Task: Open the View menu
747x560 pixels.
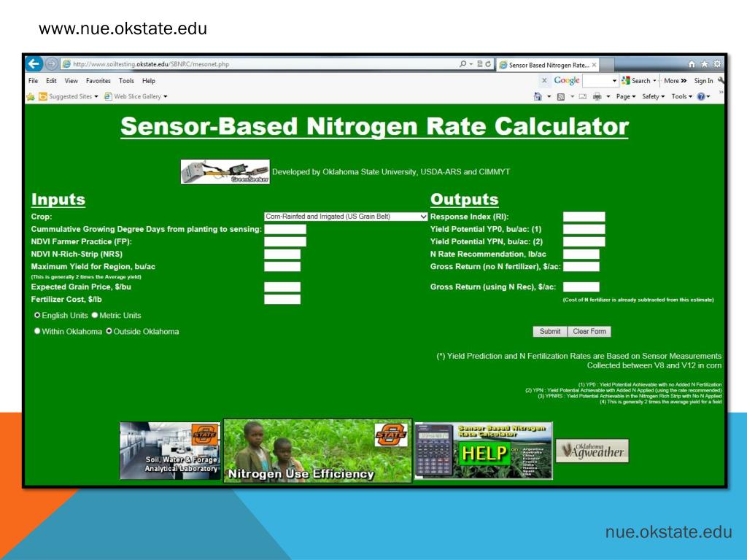Action: 71,81
